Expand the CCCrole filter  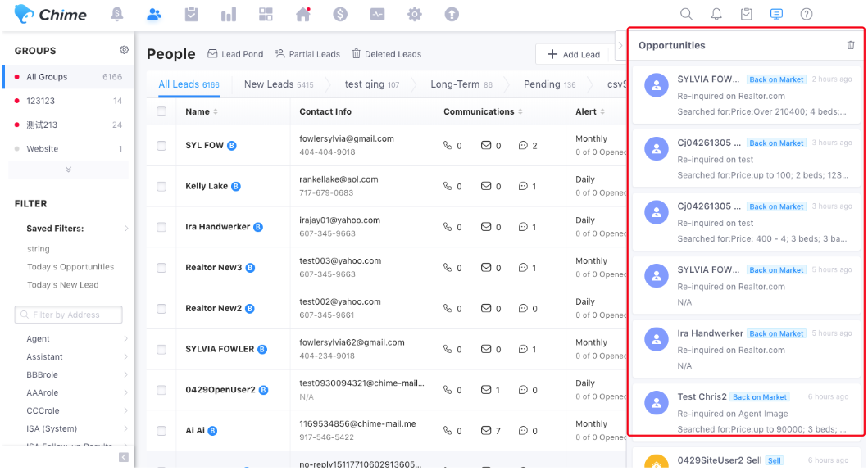tap(126, 410)
